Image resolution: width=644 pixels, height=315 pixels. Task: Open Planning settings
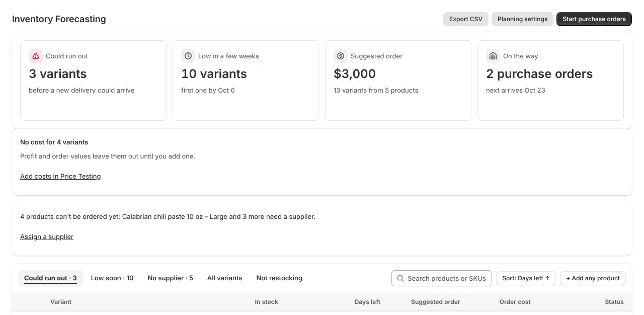(522, 19)
